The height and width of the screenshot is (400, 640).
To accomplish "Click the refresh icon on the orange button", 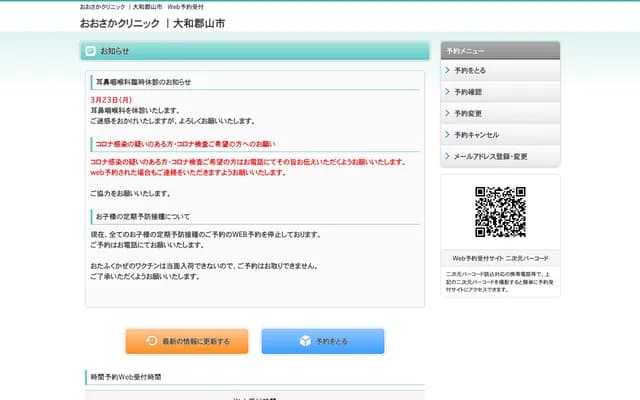I will [151, 341].
